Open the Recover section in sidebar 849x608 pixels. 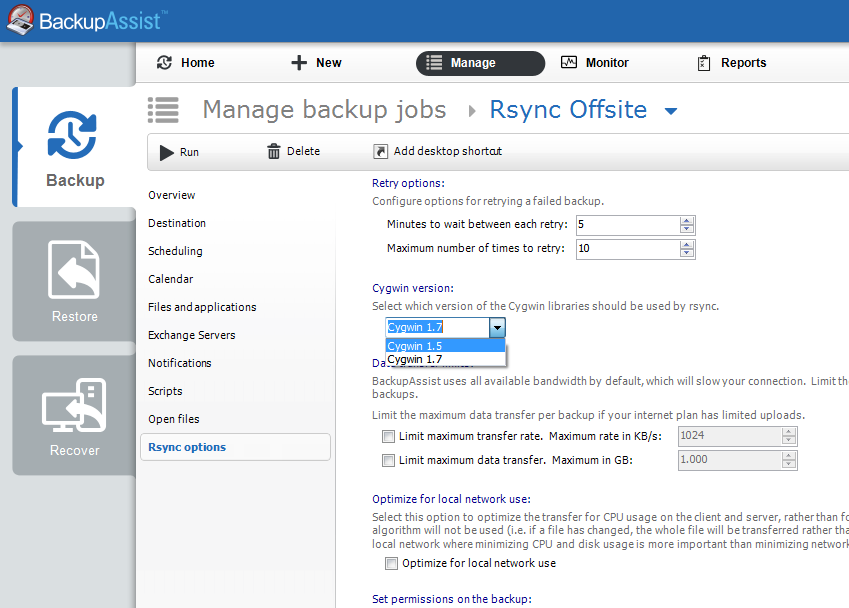pos(75,415)
